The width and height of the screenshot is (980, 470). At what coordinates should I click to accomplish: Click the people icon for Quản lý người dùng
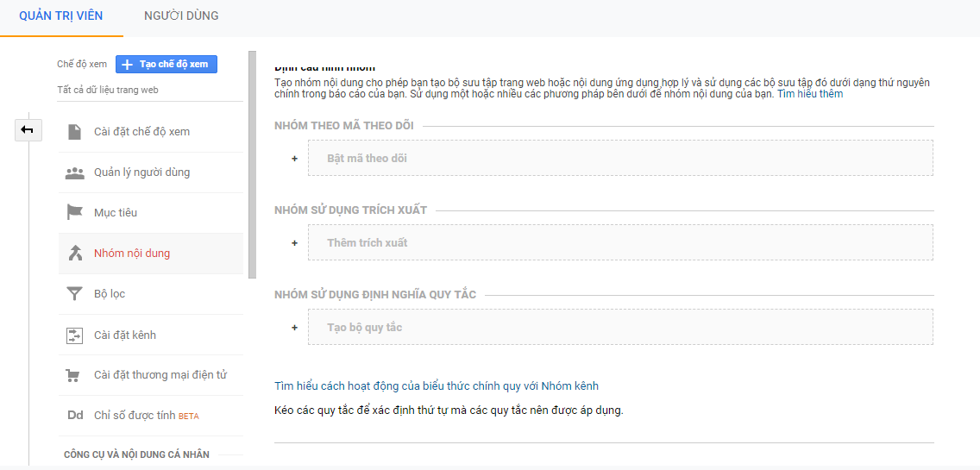pos(74,172)
